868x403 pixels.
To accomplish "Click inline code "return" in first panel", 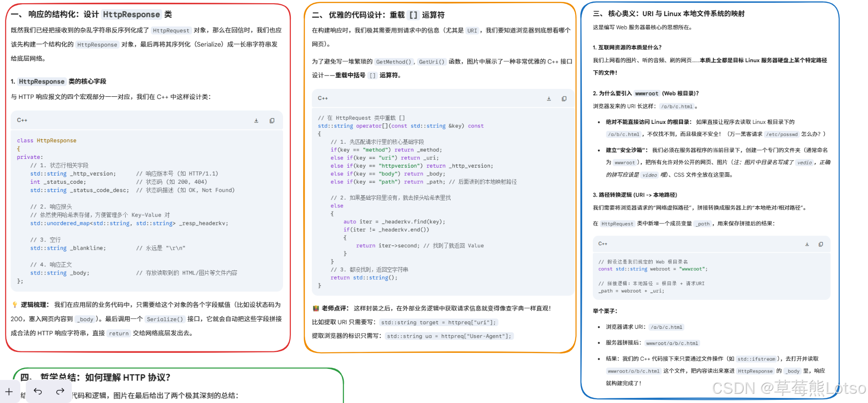I will (119, 333).
